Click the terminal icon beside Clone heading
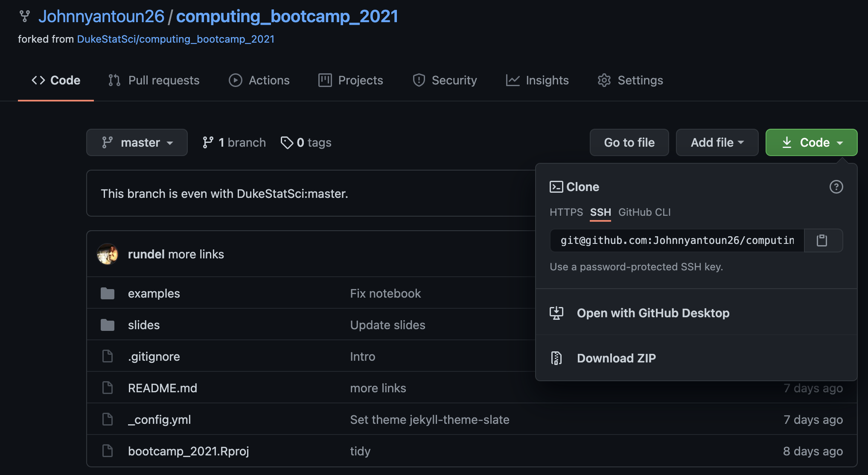Image resolution: width=868 pixels, height=475 pixels. (556, 187)
